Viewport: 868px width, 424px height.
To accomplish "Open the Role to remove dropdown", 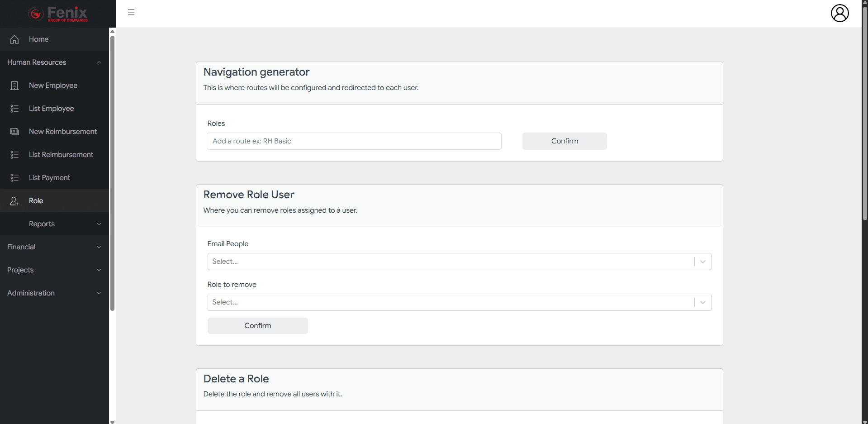I will tap(459, 302).
